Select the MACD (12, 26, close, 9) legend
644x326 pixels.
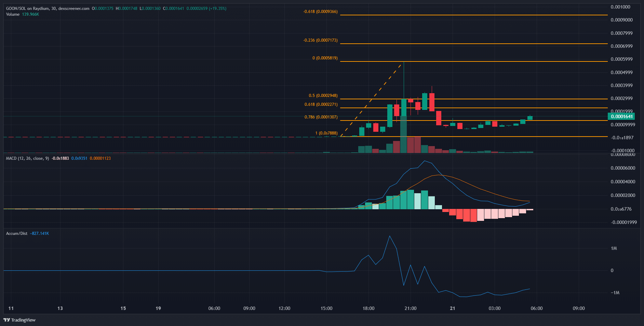click(27, 158)
